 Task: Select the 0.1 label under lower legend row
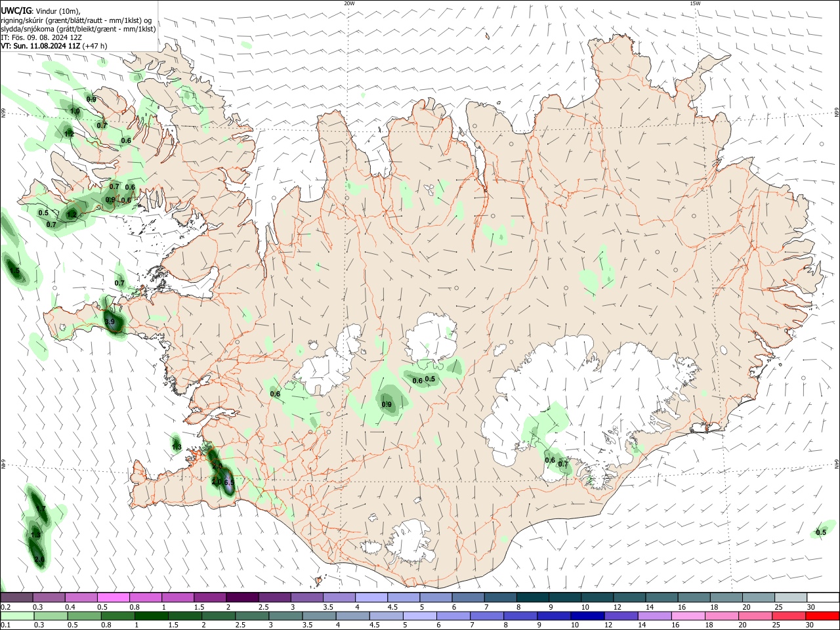click(x=5, y=625)
